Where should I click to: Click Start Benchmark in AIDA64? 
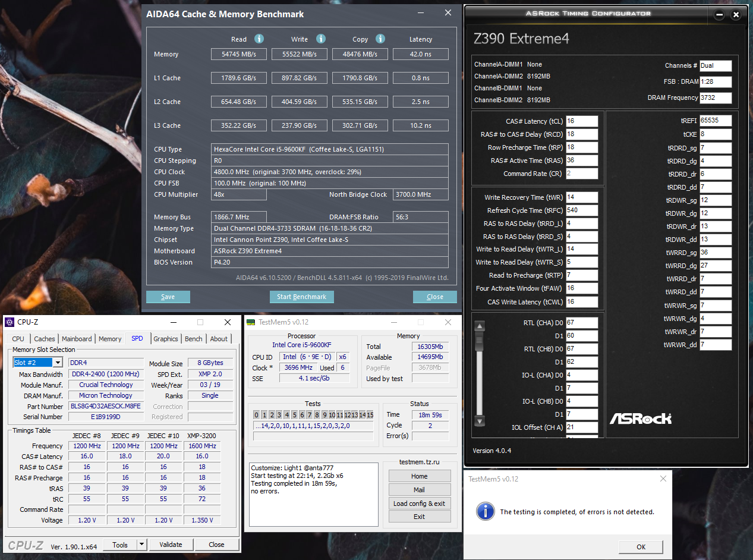[x=302, y=297]
